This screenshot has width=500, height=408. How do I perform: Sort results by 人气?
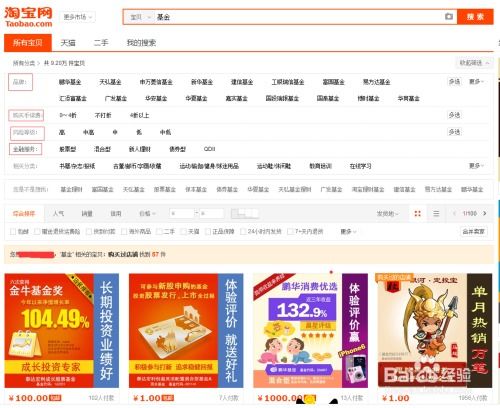pyautogui.click(x=59, y=213)
